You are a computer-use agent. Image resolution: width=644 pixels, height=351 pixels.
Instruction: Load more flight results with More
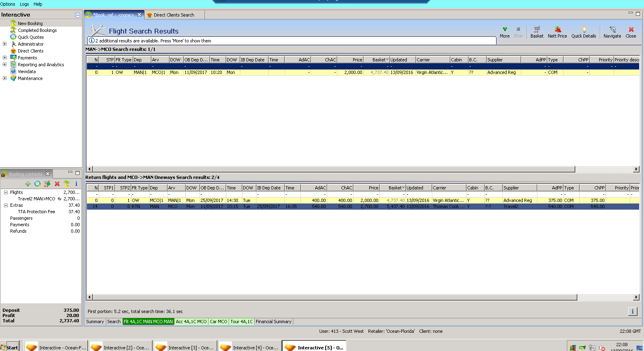[505, 32]
